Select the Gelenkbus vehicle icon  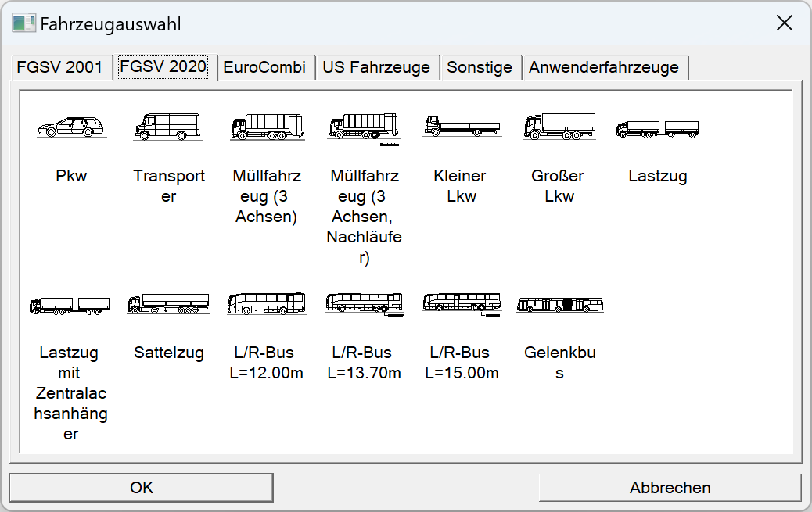(558, 303)
